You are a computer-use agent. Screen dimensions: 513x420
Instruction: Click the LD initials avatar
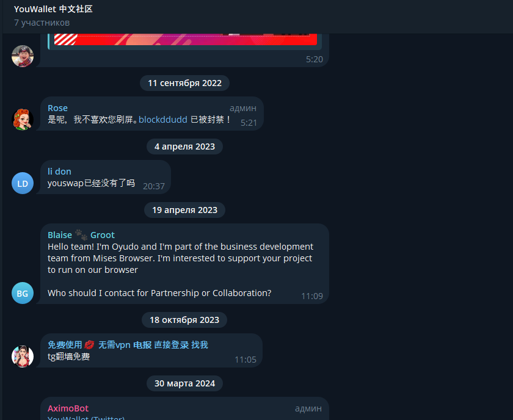pyautogui.click(x=23, y=183)
